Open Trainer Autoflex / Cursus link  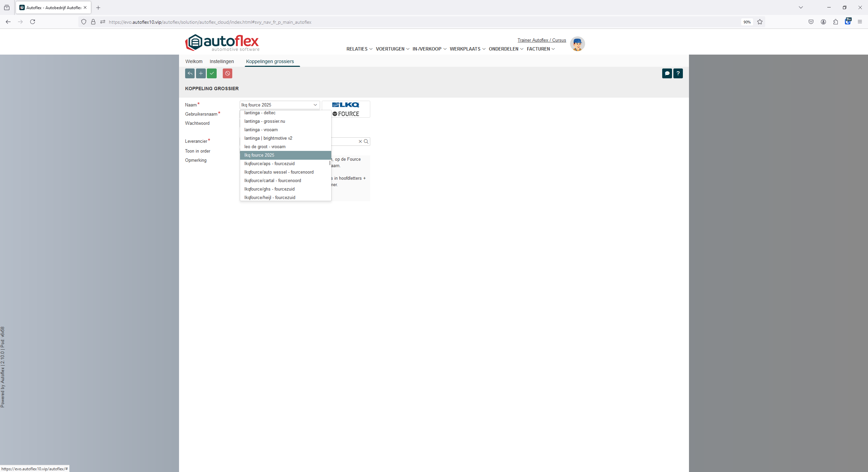(541, 40)
